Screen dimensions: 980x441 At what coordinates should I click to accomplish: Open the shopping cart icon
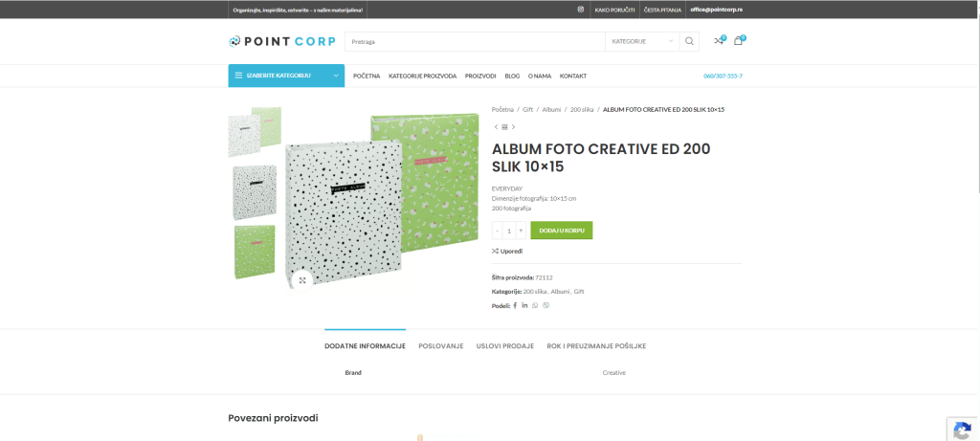[738, 41]
